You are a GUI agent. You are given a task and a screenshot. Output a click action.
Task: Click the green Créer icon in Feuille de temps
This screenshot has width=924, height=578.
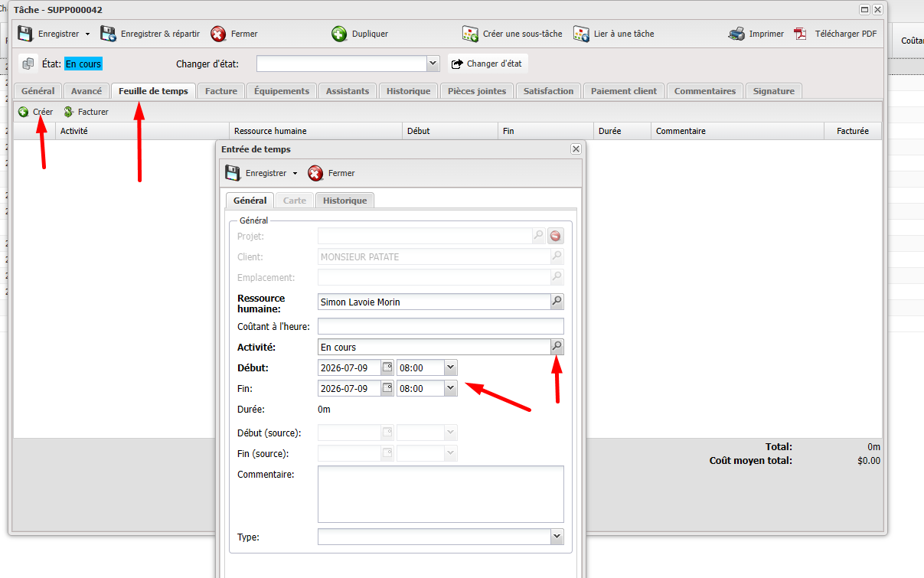(24, 112)
